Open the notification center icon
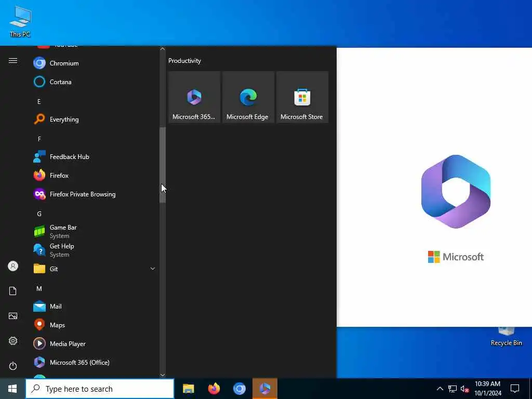The height and width of the screenshot is (399, 532). (515, 389)
